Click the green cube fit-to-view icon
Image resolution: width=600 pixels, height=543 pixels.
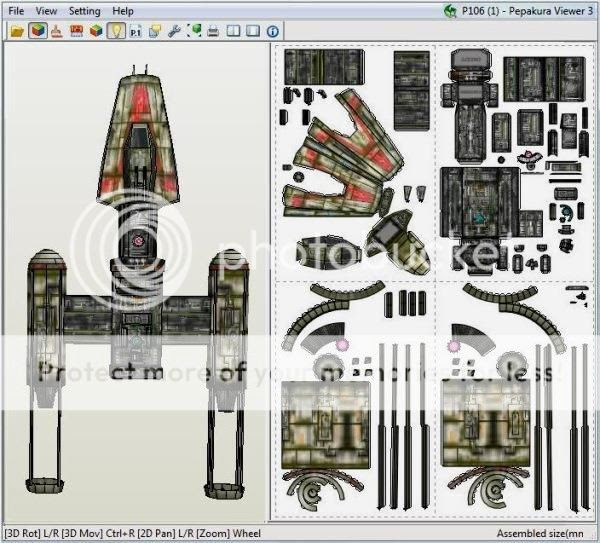pyautogui.click(x=194, y=31)
